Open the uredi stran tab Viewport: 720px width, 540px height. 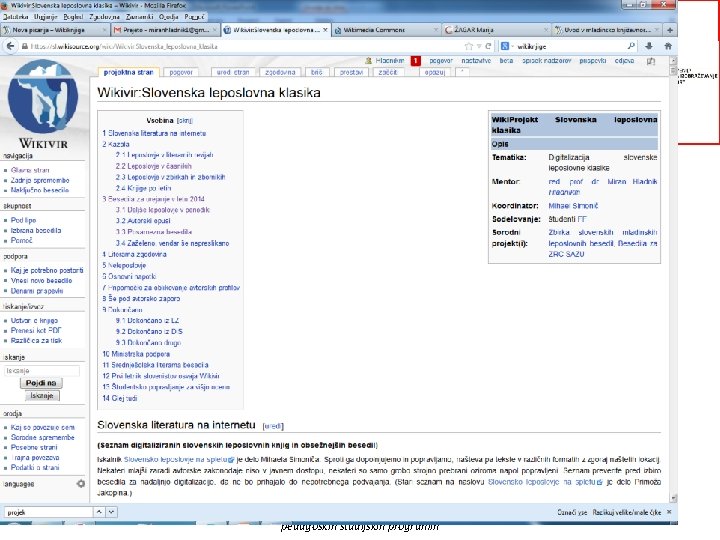(x=233, y=72)
